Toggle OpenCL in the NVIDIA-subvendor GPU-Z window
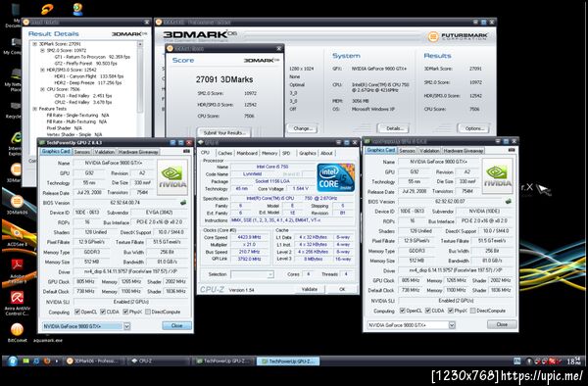The width and height of the screenshot is (588, 386). [403, 311]
